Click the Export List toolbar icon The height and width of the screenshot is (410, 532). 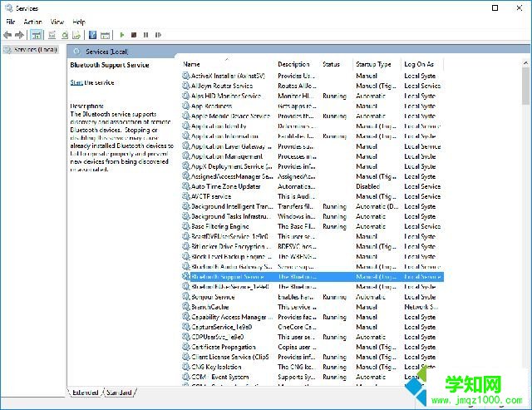tap(76, 35)
